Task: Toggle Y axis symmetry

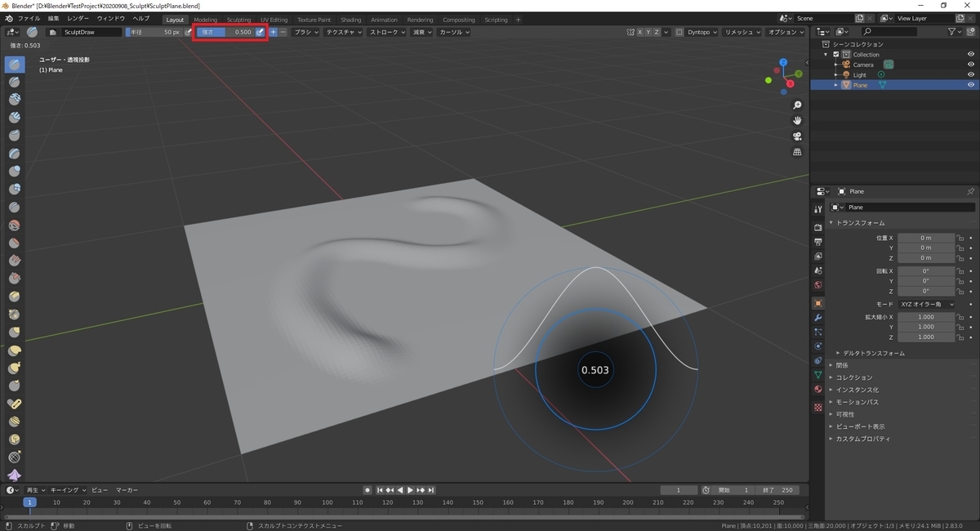Action: tap(650, 32)
